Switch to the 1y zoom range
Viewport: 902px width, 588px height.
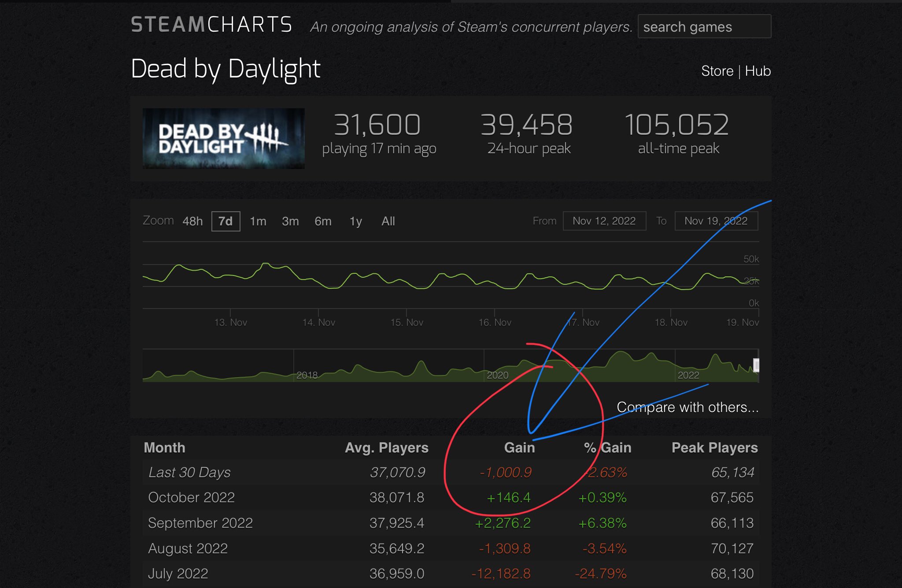click(355, 221)
